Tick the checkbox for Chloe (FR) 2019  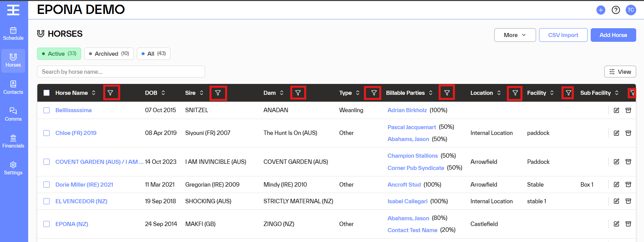47,133
